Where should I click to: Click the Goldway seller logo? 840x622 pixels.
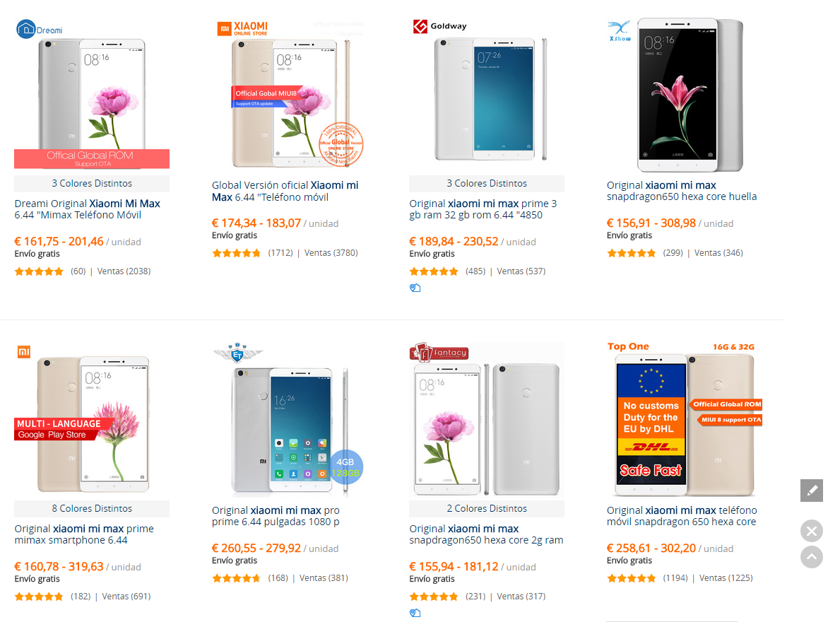440,26
